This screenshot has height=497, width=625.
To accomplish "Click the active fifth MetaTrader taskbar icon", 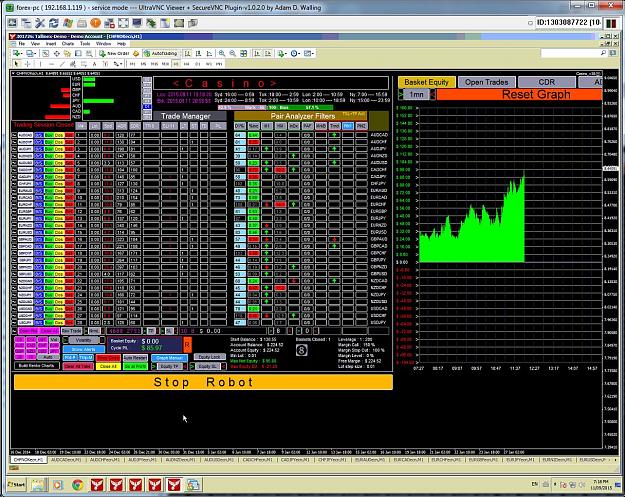I will pyautogui.click(x=174, y=485).
